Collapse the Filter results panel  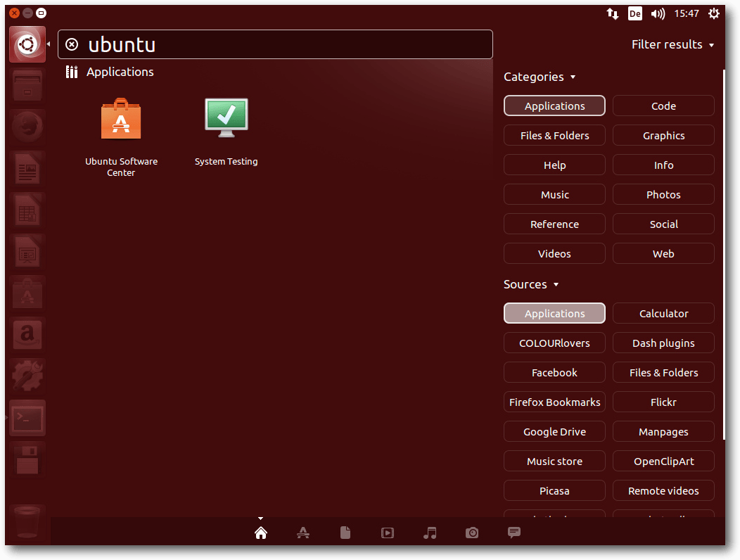click(x=672, y=44)
